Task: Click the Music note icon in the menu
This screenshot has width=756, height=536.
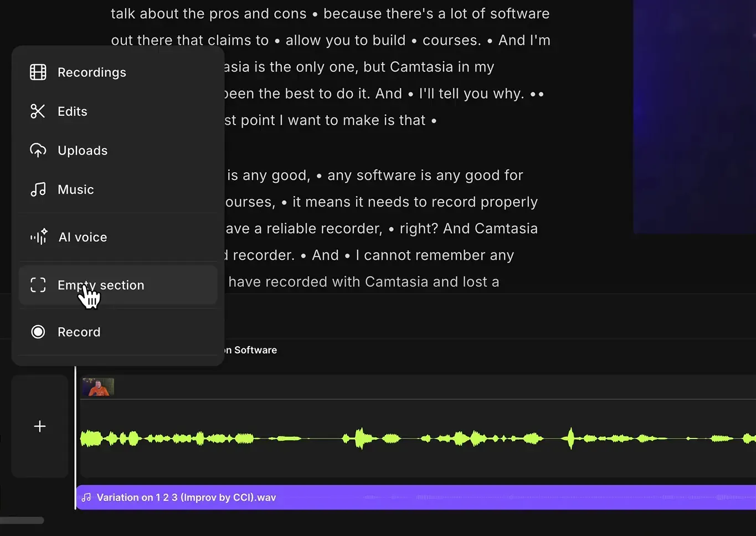Action: click(38, 189)
